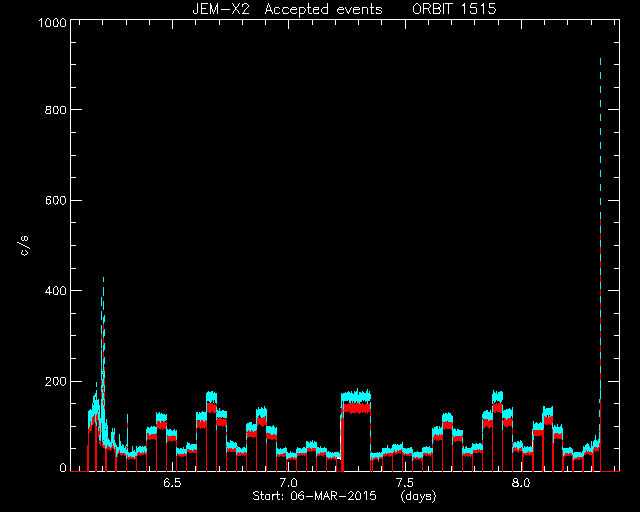The height and width of the screenshot is (512, 640).
Task: Click the plot title 'JEM-X2 Accepted events'
Action: [x=287, y=9]
